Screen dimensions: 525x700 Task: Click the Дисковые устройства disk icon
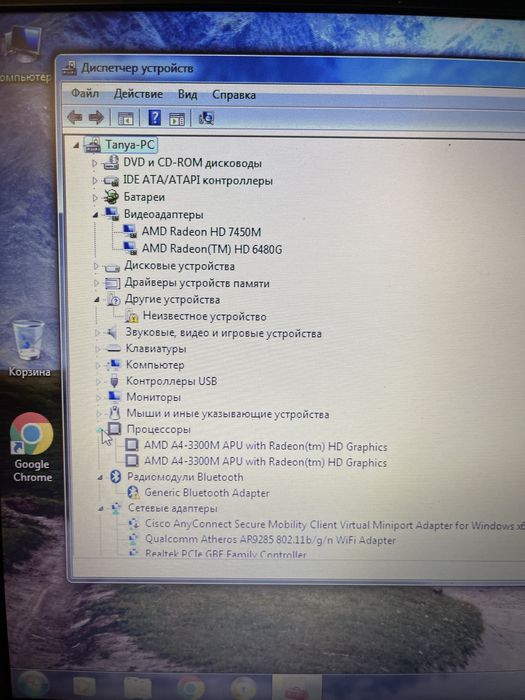(x=112, y=267)
